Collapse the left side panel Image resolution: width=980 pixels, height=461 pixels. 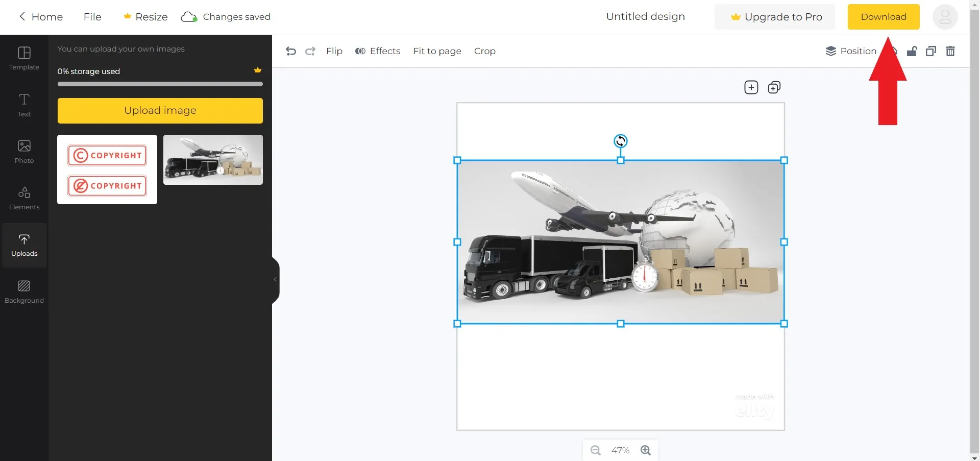pos(276,279)
